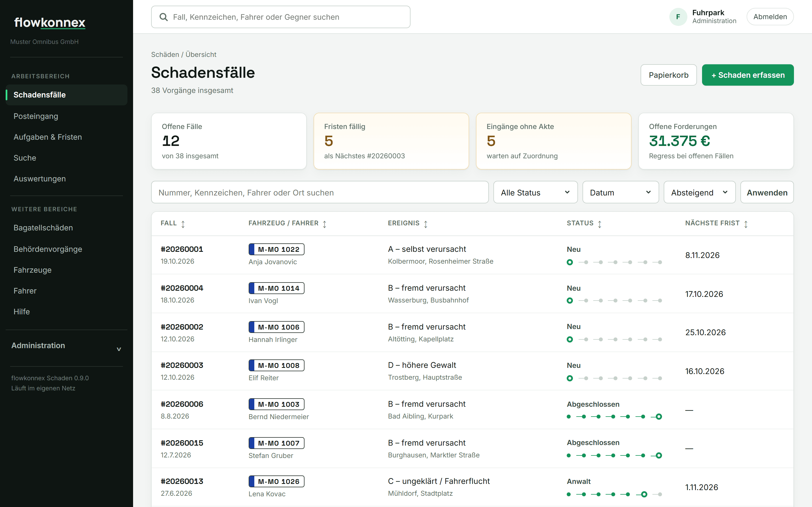Click the status progress tracker of case #20260013
This screenshot has width=812, height=507.
pos(614,494)
